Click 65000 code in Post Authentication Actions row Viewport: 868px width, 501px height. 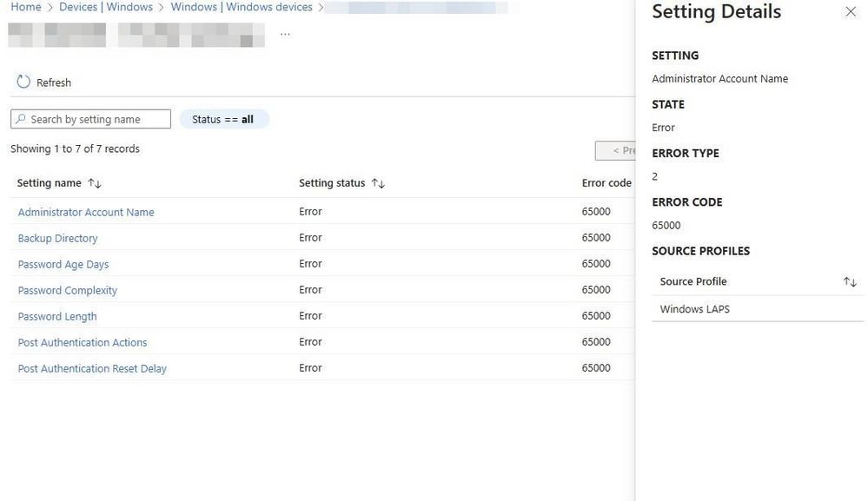[x=596, y=341]
